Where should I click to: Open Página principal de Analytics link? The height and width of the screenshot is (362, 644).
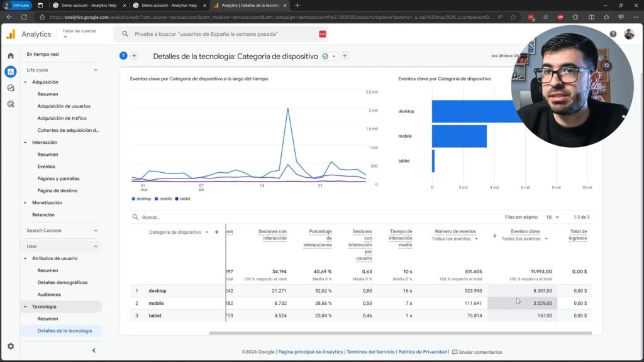click(310, 352)
